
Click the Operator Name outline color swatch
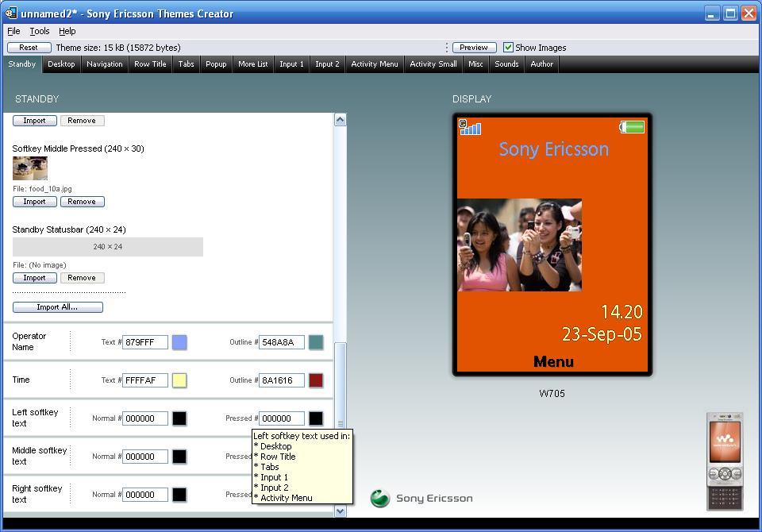(x=316, y=342)
